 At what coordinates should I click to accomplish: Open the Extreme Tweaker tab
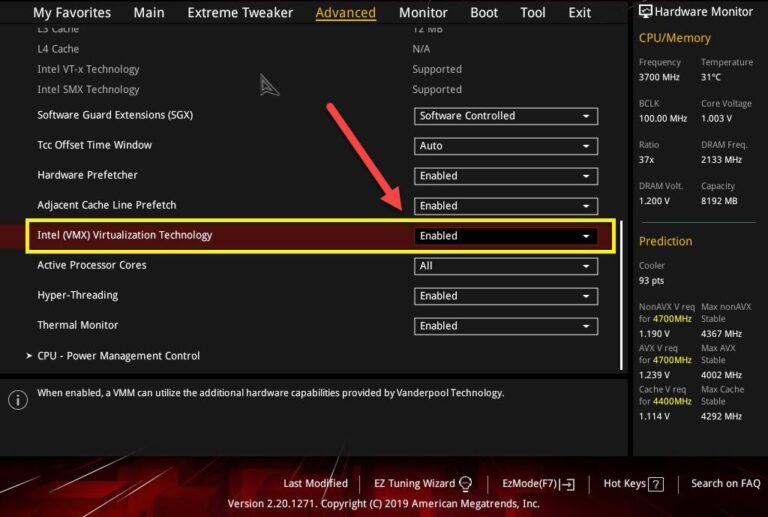(240, 13)
